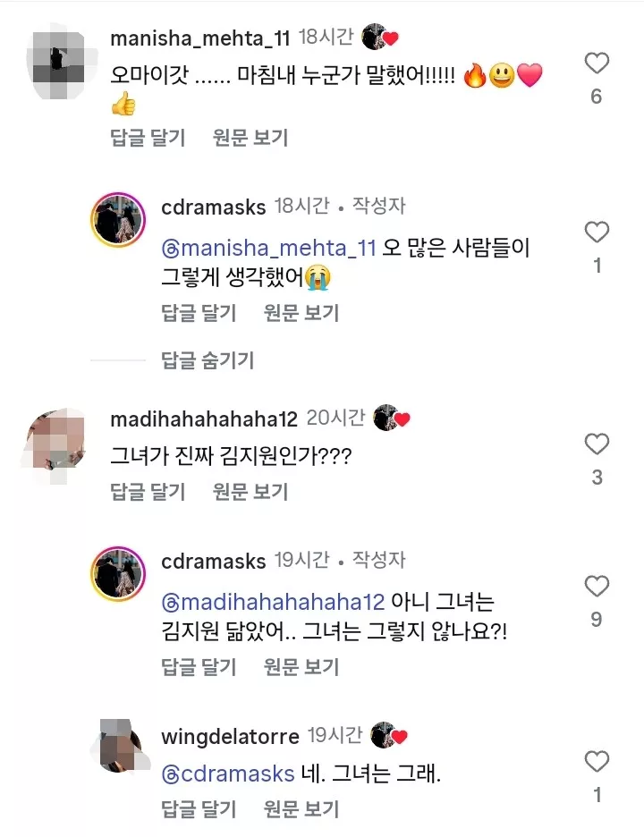Open @manisha_mehta_11 mention link in reply
Screen dimensions: 644x837
[x=269, y=248]
